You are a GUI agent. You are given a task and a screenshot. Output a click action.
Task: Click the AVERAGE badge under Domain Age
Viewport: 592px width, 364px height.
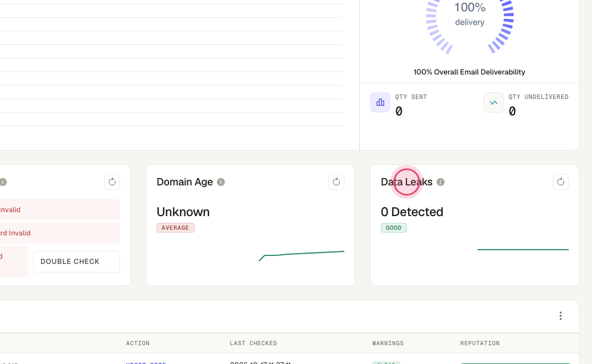175,228
